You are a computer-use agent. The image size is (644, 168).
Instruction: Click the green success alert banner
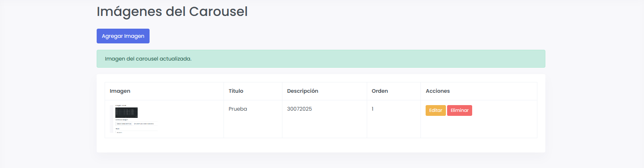coord(358,59)
